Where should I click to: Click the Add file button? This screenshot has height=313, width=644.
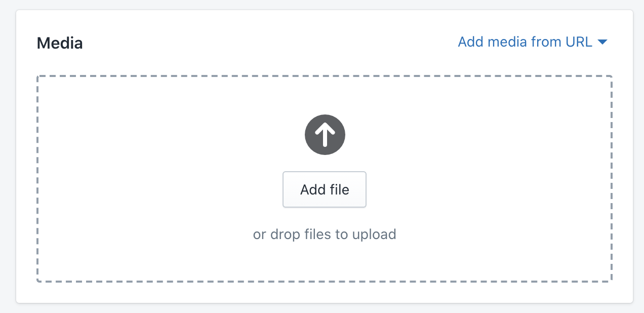click(325, 189)
